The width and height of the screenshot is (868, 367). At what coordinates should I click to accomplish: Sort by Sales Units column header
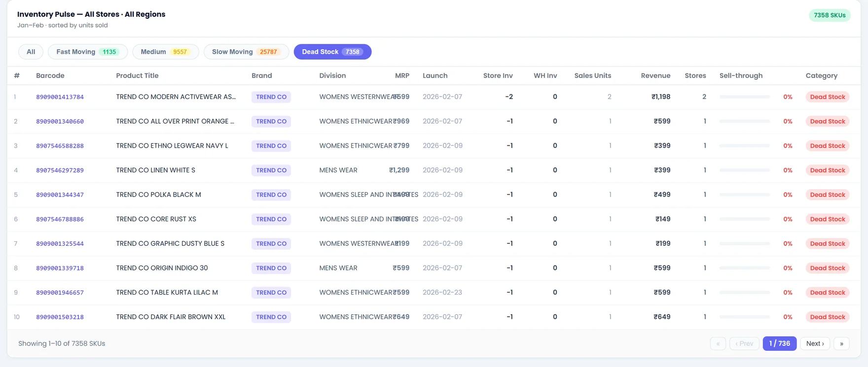592,75
